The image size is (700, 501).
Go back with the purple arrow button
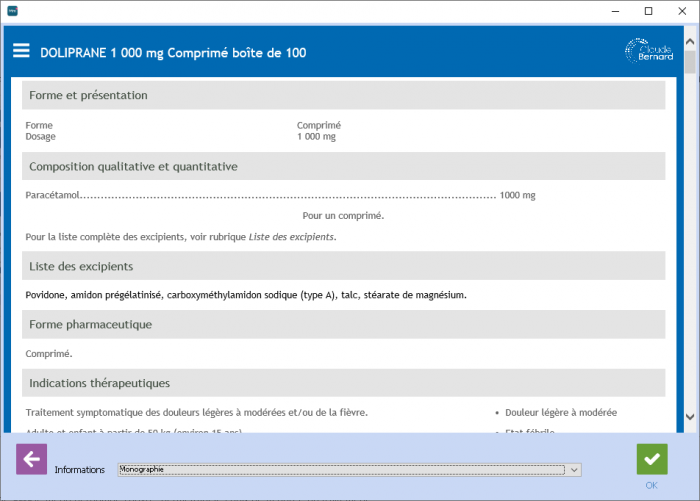click(31, 459)
